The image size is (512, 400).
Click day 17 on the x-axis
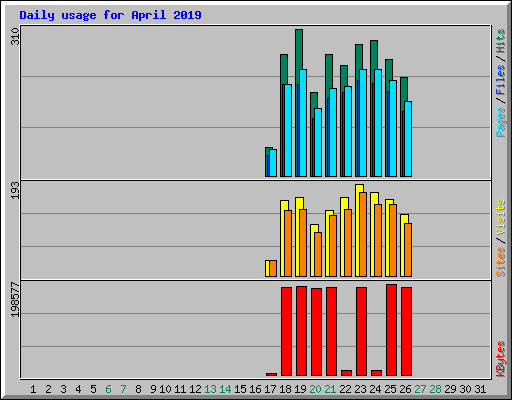tap(270, 389)
